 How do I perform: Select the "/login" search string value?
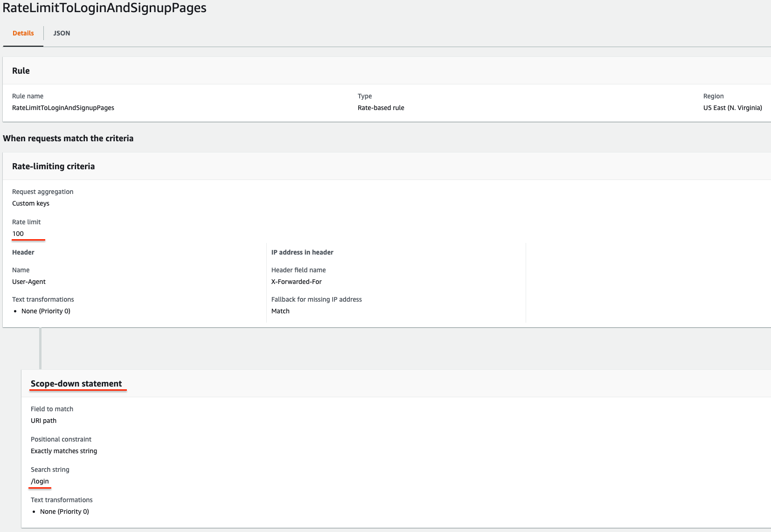tap(40, 481)
